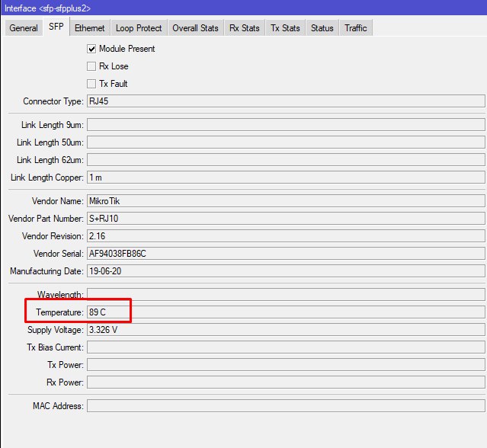Screen dimensions: 487x448
Task: Click the Connector Type label
Action: pos(53,101)
